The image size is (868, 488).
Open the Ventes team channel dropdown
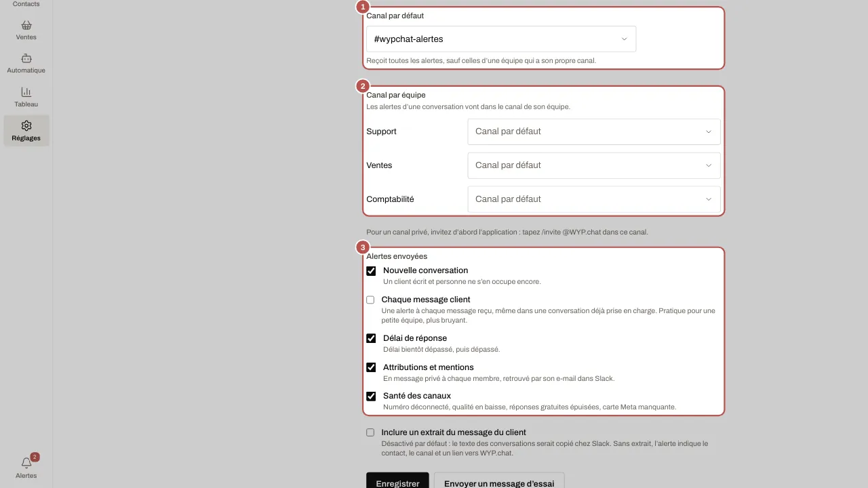point(594,165)
